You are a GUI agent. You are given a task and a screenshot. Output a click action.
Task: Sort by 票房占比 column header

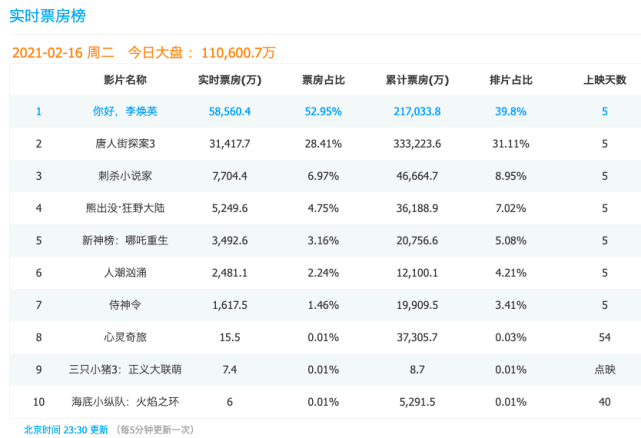click(323, 79)
